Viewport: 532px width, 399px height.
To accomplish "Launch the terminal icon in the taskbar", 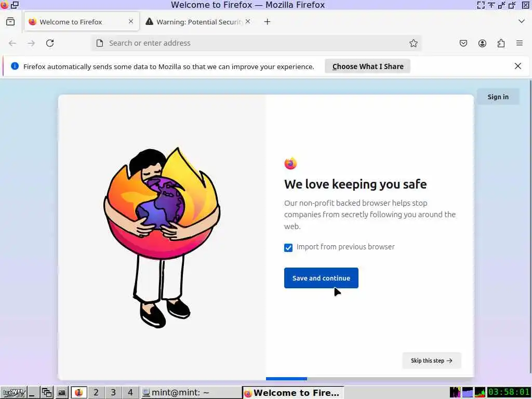I will [62, 393].
